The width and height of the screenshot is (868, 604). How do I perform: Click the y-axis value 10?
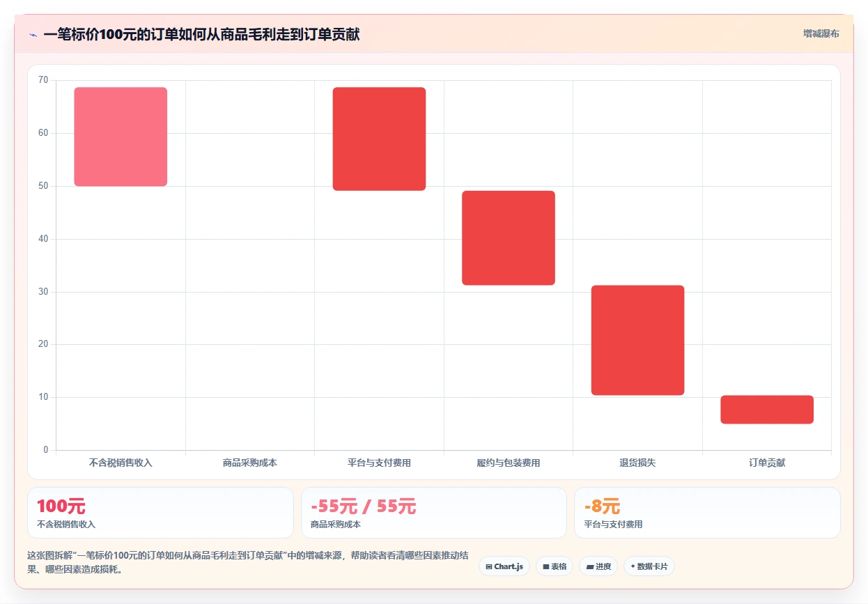[x=43, y=397]
